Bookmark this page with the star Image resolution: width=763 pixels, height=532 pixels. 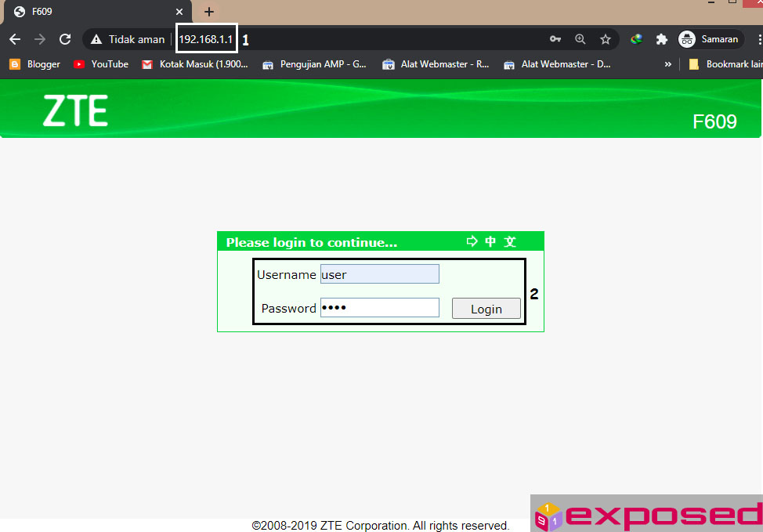(x=606, y=39)
